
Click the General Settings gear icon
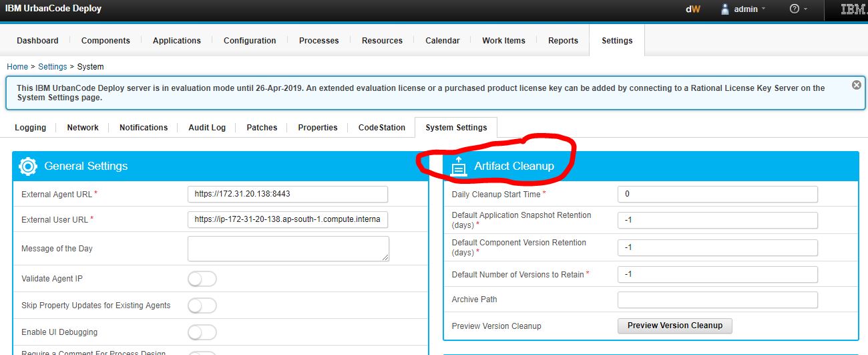28,166
